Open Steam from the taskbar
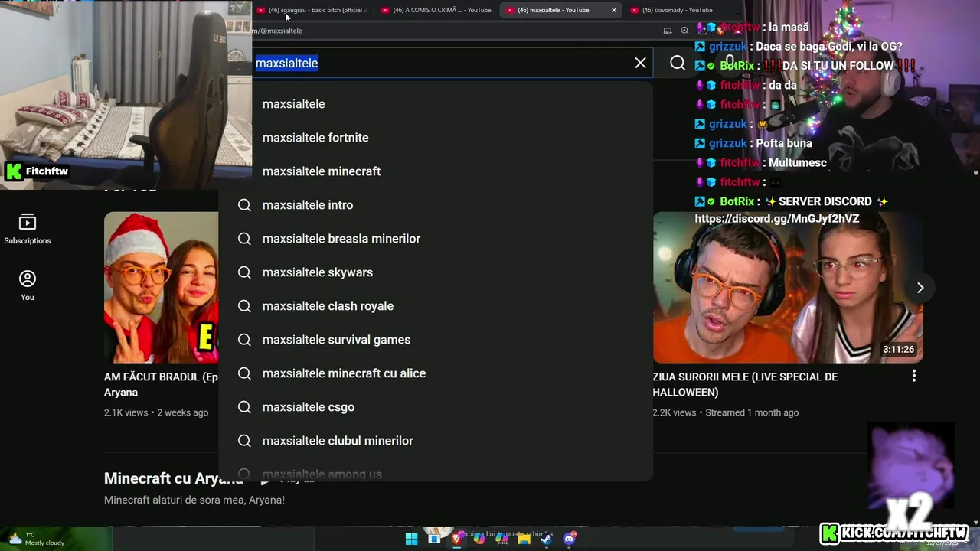This screenshot has height=551, width=980. click(546, 539)
